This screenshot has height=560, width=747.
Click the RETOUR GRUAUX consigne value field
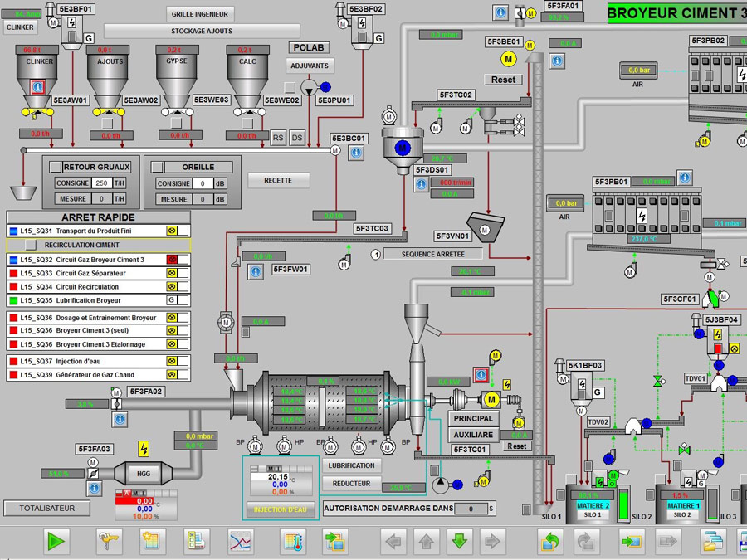[101, 183]
